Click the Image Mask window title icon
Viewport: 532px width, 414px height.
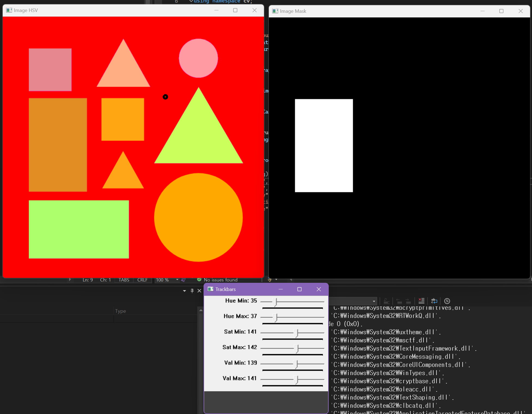point(275,11)
